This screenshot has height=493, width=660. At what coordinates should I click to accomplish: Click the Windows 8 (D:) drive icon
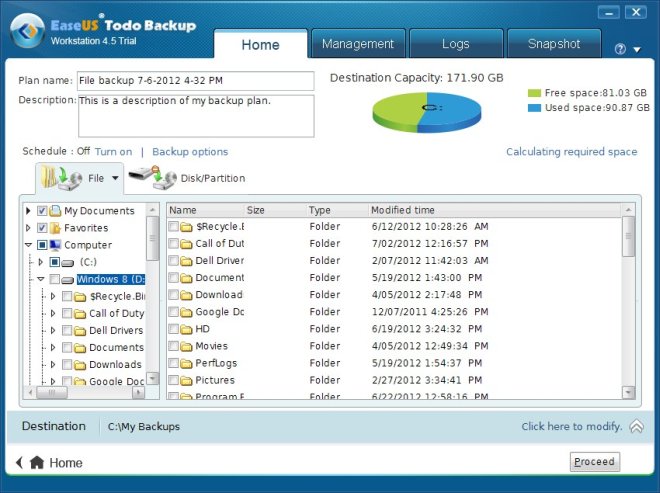coord(67,280)
